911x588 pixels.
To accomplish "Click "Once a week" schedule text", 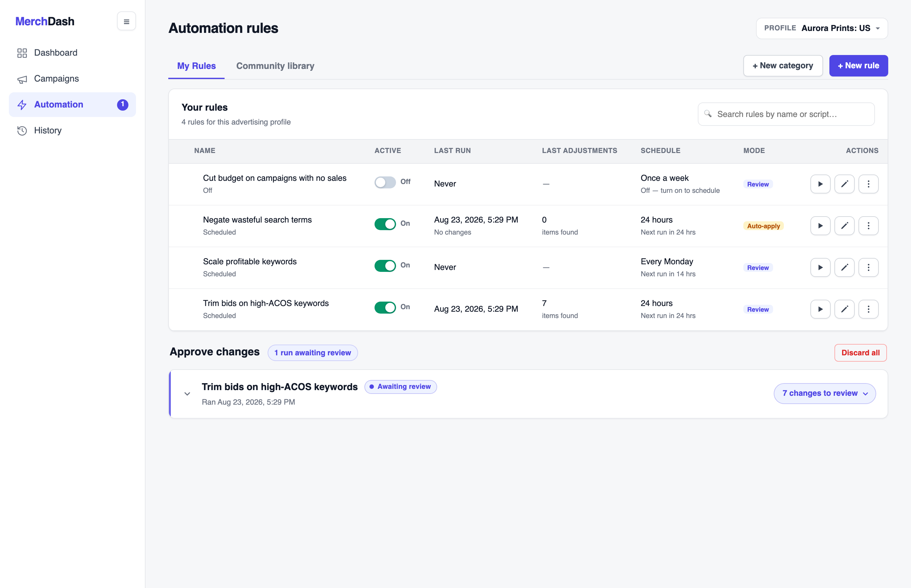I will (664, 178).
